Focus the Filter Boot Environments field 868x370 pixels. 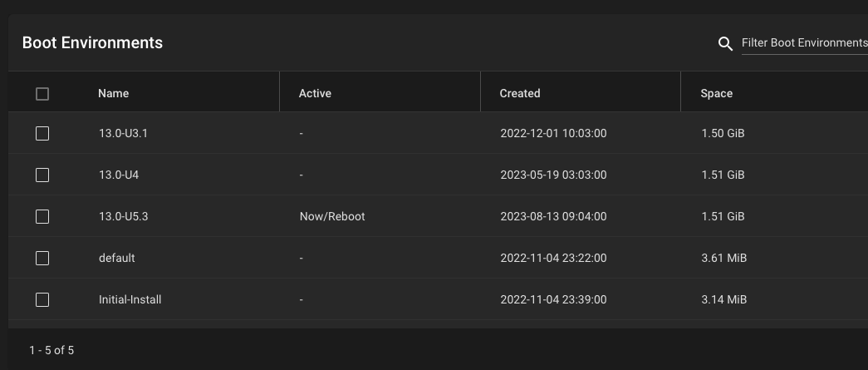pos(804,43)
